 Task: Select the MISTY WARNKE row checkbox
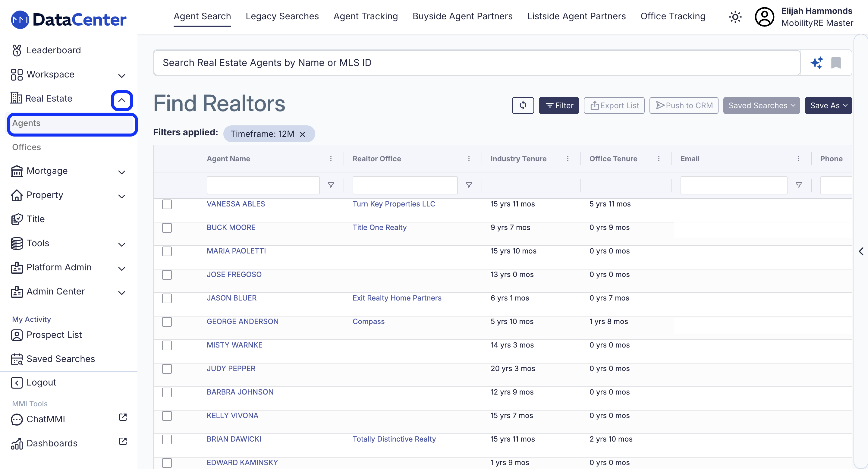[167, 345]
